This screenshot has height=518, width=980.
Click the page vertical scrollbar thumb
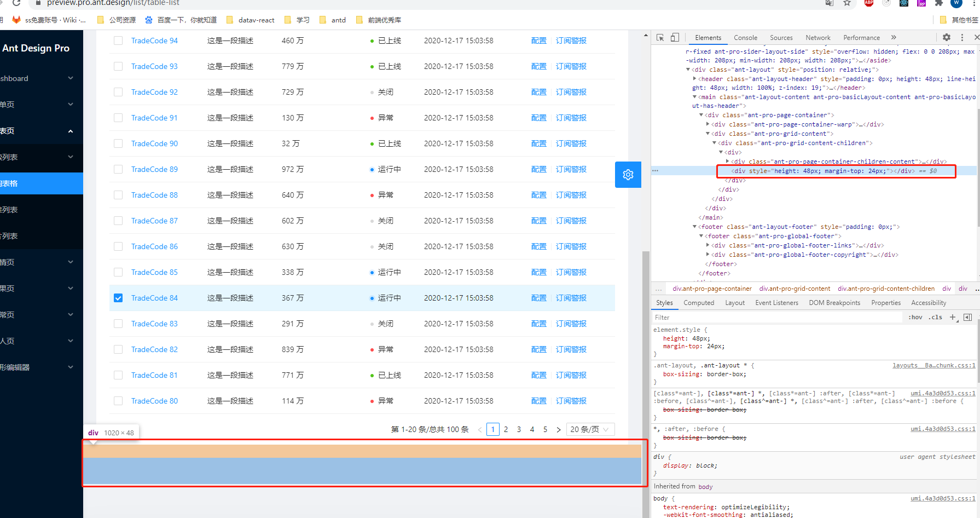(x=646, y=383)
